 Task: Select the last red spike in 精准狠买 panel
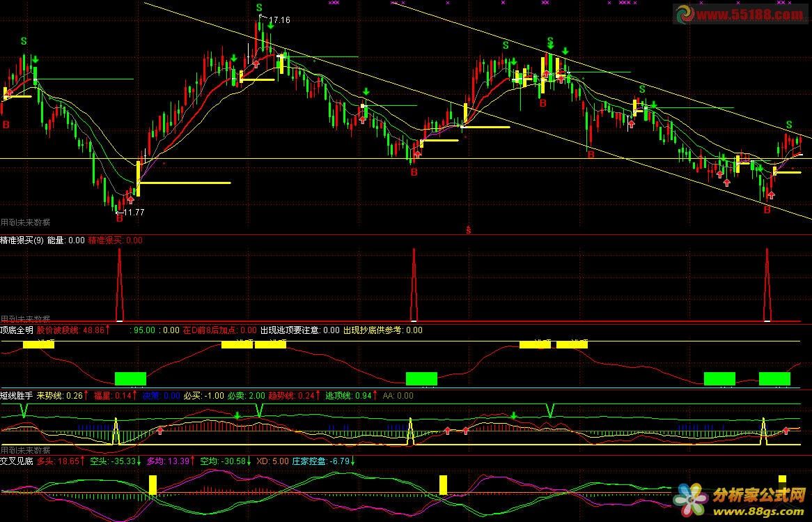767,284
